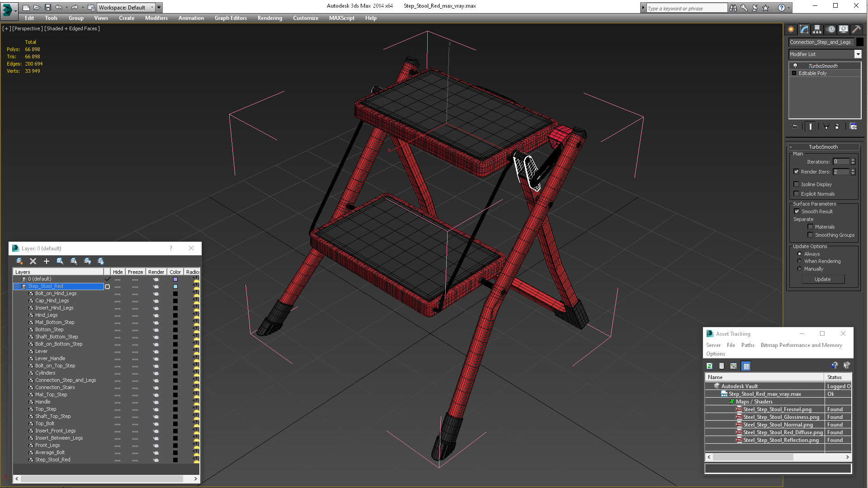
Task: Open the Graph Editors menu
Action: pos(231,18)
